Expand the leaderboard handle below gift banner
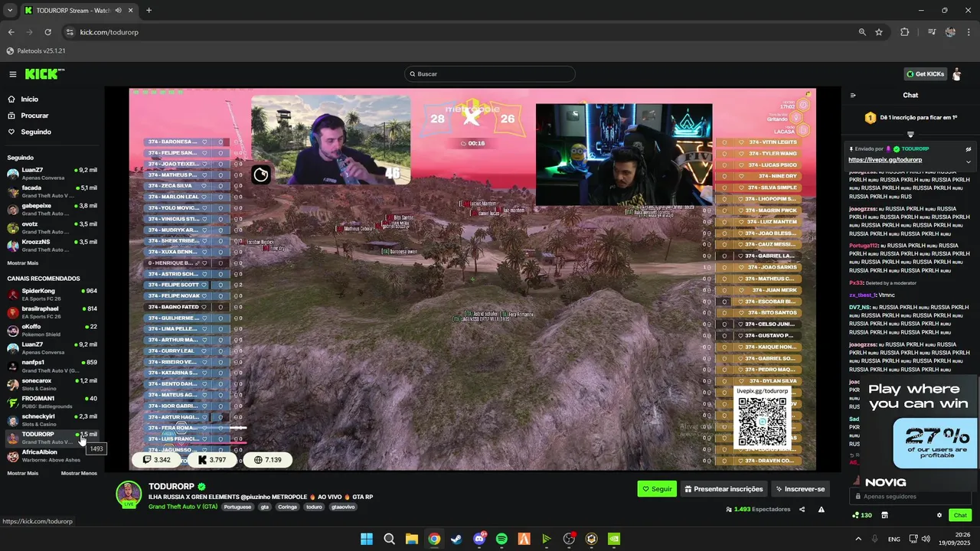980x551 pixels. [910, 135]
